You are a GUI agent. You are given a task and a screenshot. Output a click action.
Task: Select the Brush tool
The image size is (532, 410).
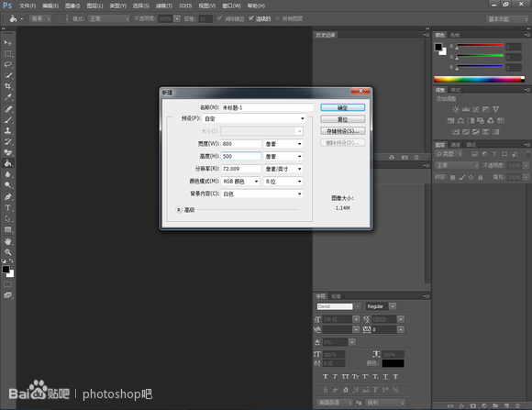(x=8, y=120)
